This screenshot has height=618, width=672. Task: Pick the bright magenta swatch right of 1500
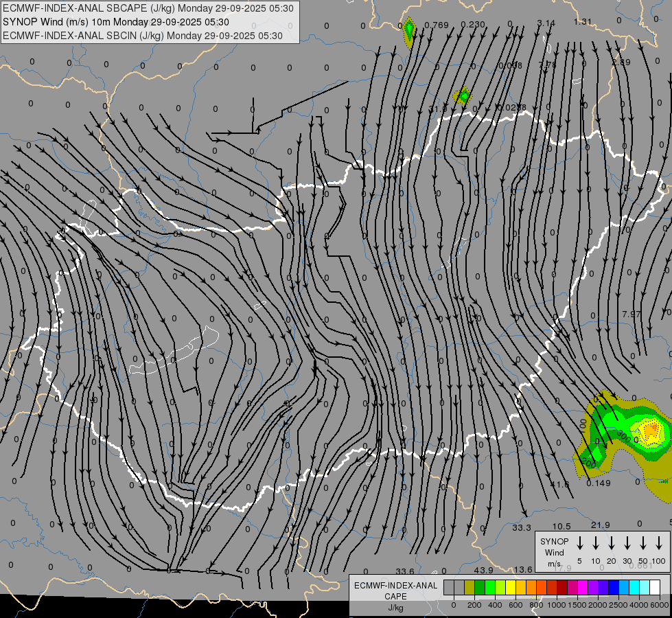pyautogui.click(x=583, y=588)
